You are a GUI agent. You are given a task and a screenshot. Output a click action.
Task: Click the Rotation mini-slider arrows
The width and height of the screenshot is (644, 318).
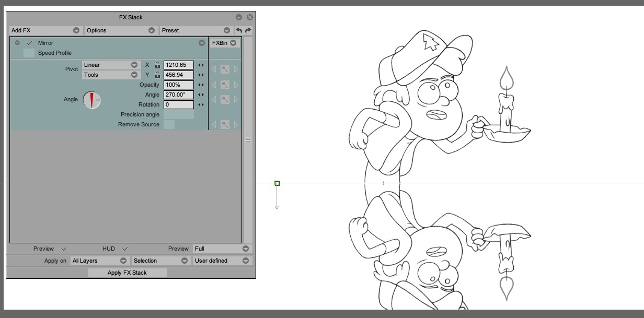point(201,104)
